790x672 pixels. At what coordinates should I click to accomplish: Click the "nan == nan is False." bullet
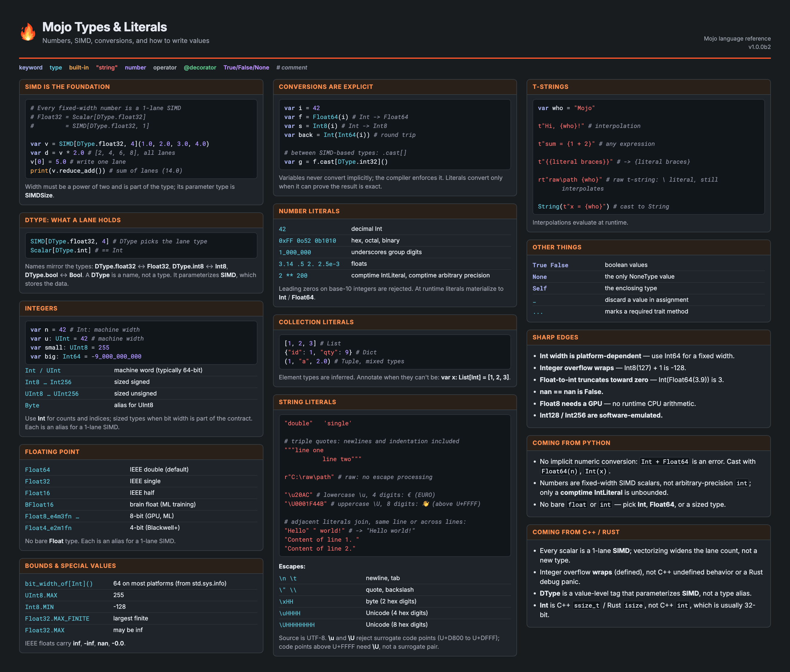[571, 392]
